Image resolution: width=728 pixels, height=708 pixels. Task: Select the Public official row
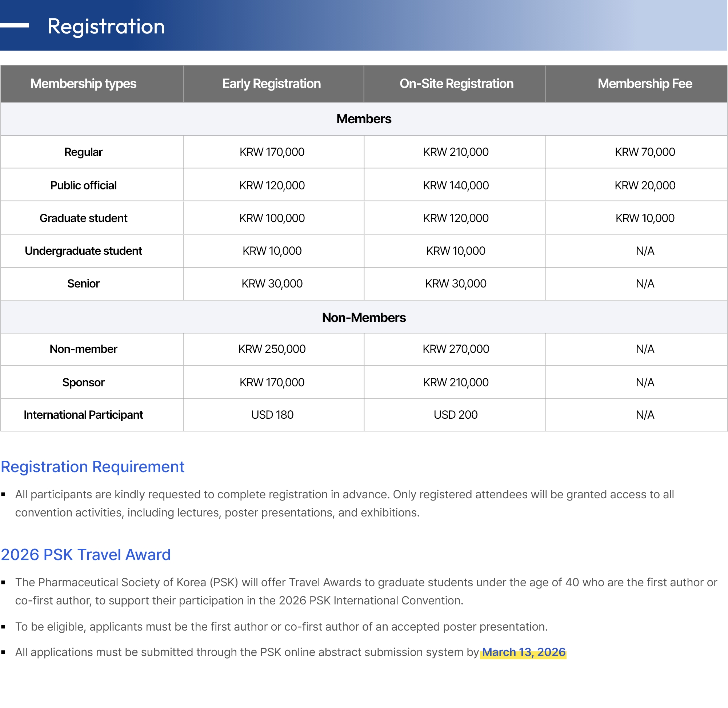pos(83,185)
